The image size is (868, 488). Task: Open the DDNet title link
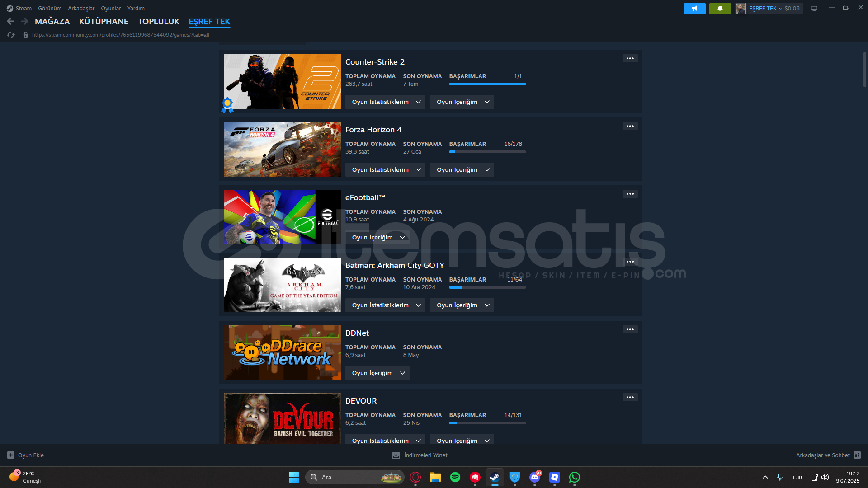[357, 333]
